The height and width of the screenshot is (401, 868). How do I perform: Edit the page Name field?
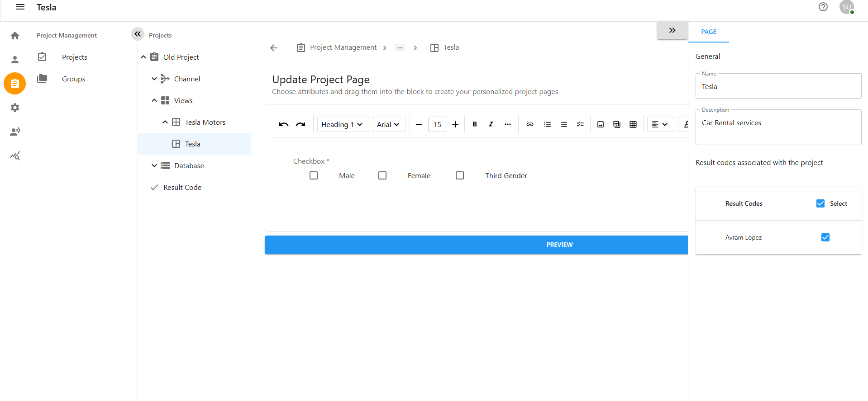[x=778, y=86]
